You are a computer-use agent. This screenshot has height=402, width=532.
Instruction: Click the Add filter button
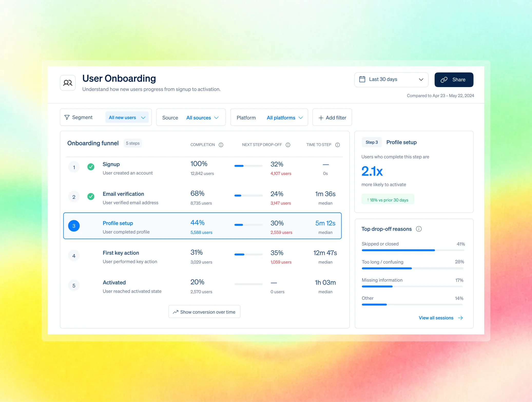[332, 117]
